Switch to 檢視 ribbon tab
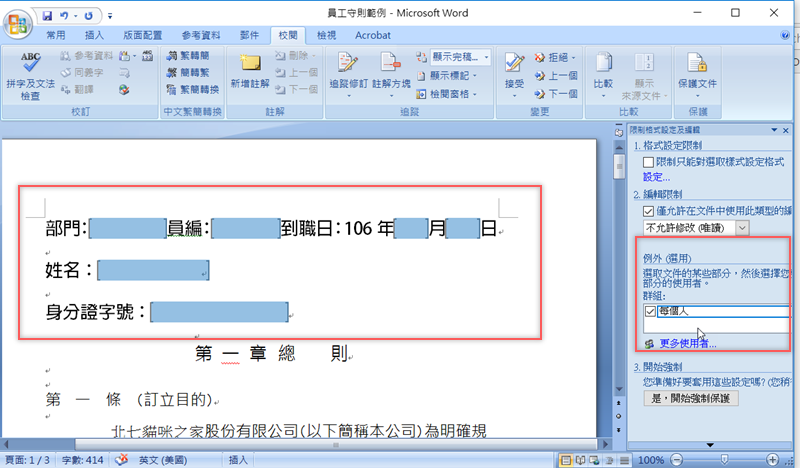This screenshot has height=468, width=800. pyautogui.click(x=326, y=35)
